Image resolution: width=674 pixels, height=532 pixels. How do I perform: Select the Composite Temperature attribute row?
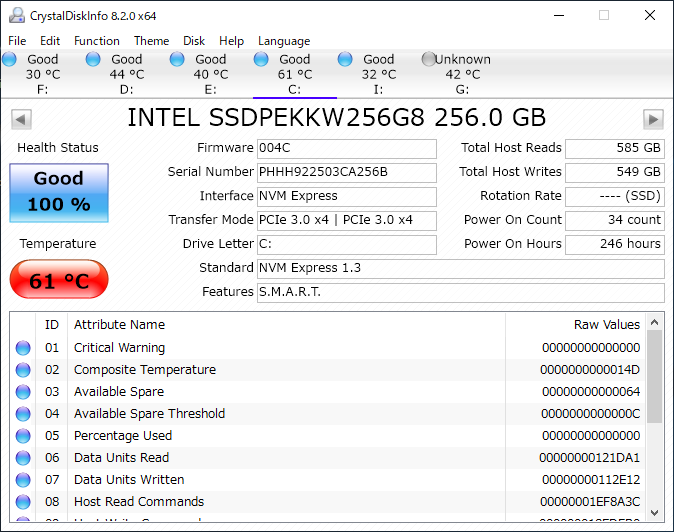point(327,370)
